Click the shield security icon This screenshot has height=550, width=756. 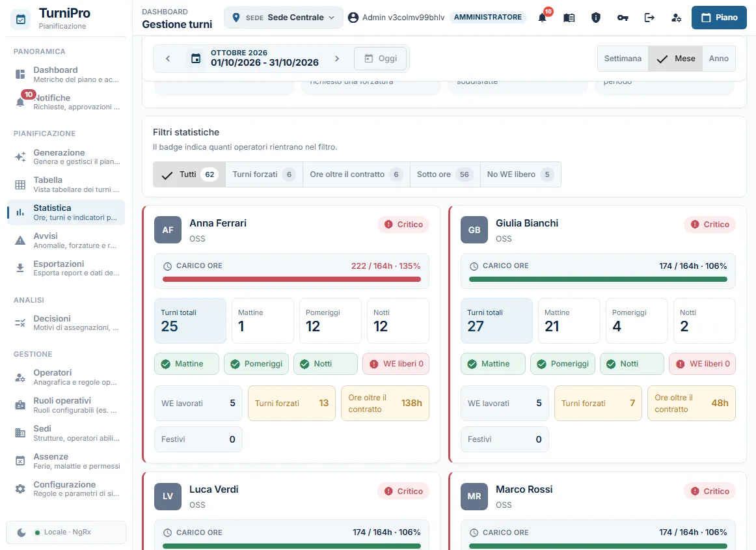[x=596, y=18]
